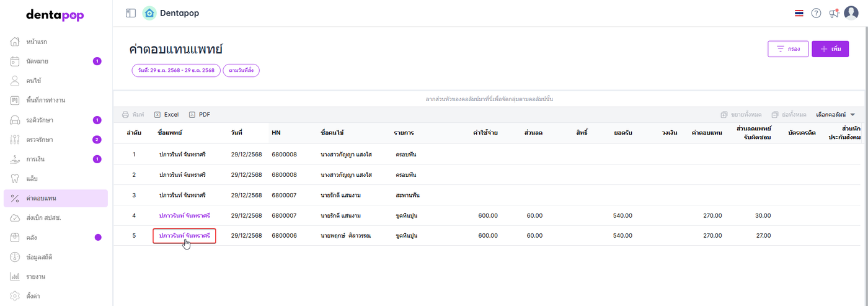Sort by ชื่อคนไข้ column header
Viewport: 868px width, 306px height.
coord(333,133)
